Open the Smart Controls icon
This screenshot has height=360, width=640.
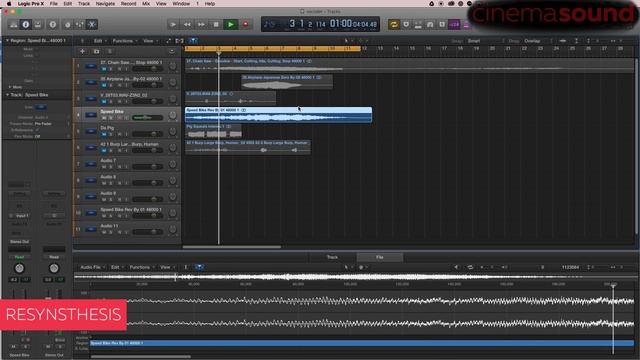(67, 24)
